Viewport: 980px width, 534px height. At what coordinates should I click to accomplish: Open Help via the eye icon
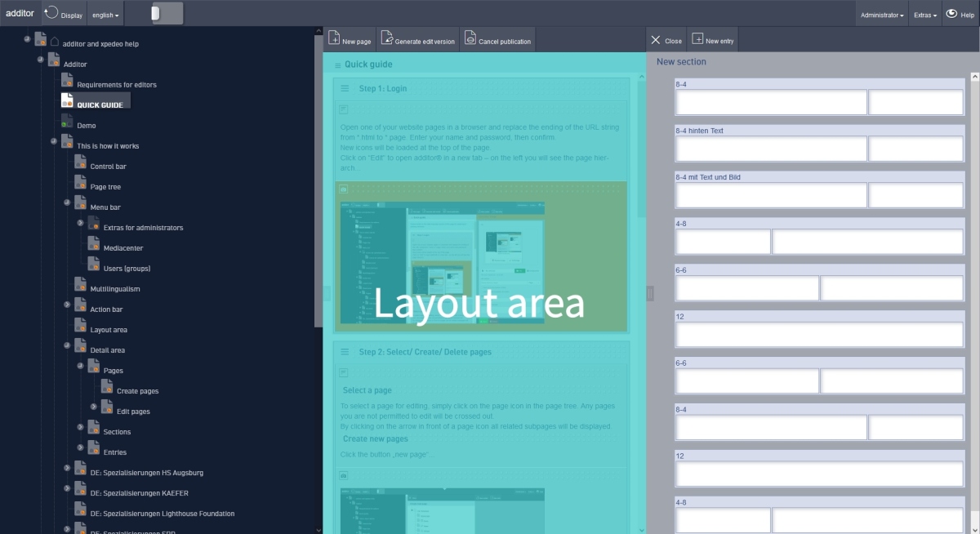[x=951, y=13]
